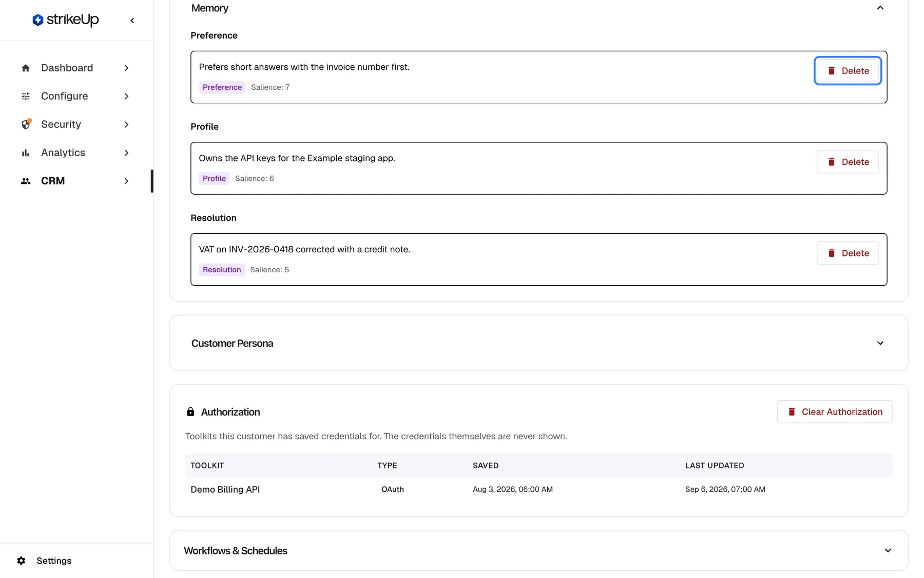Image resolution: width=924 pixels, height=578 pixels.
Task: Click the CRM people icon
Action: click(26, 181)
